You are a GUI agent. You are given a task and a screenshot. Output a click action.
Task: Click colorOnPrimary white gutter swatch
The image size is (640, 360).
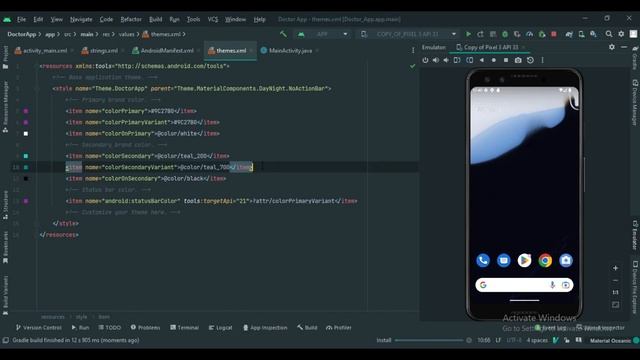[26, 133]
